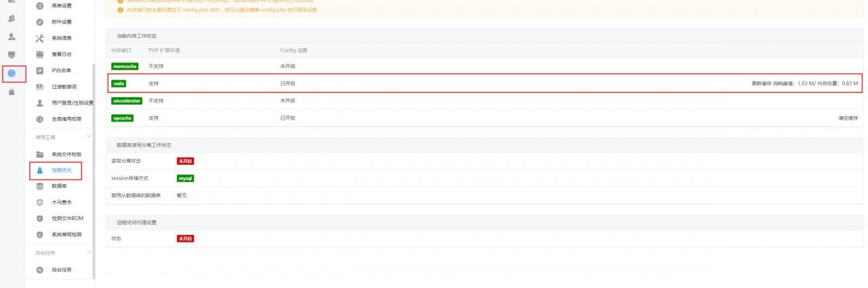
Task: Click 更新缓存 in the redis row
Action: (x=762, y=84)
